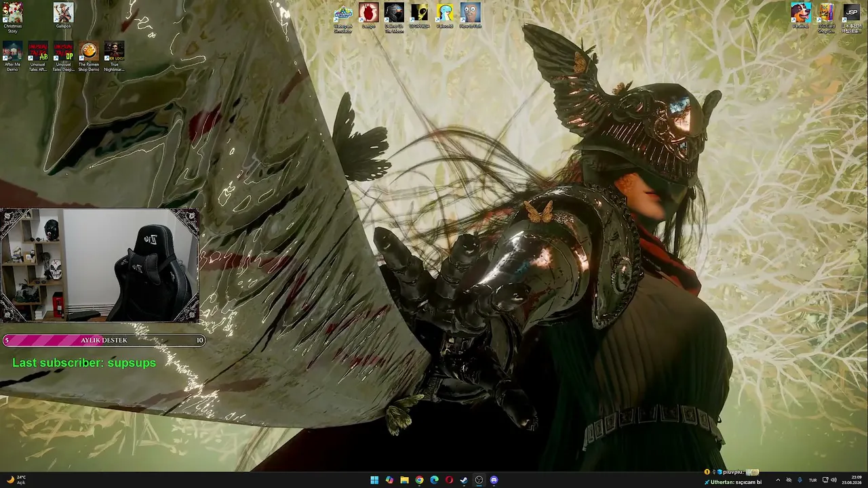Open Google Chrome from the taskbar
This screenshot has height=488, width=868.
pyautogui.click(x=419, y=480)
